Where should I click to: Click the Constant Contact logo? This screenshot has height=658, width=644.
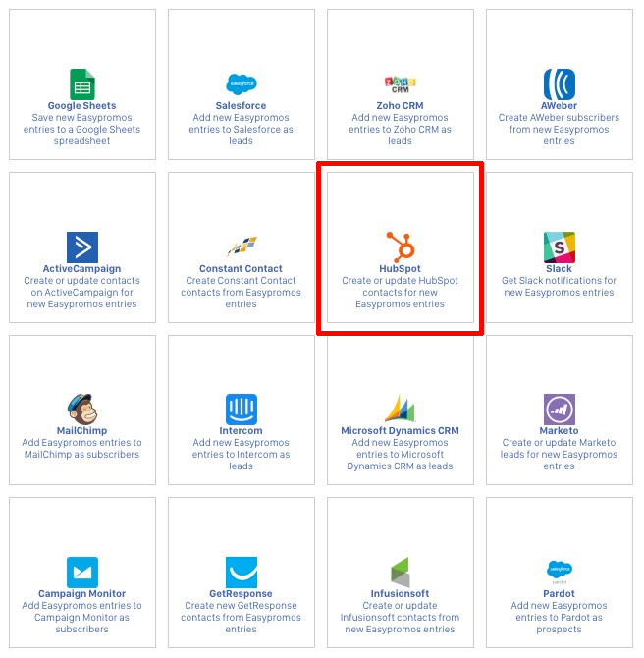(x=241, y=247)
